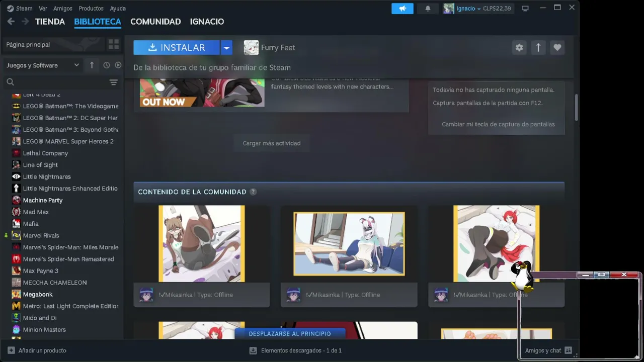Go back with the left arrow

click(11, 22)
